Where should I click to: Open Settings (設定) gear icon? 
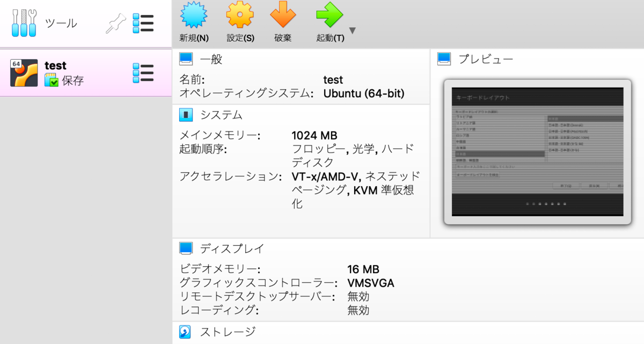coord(240,15)
